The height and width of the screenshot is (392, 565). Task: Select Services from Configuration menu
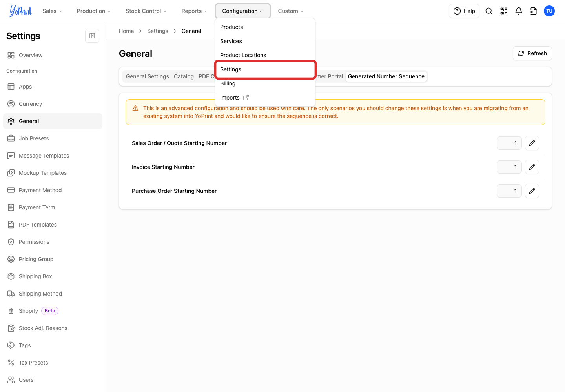pos(265,41)
